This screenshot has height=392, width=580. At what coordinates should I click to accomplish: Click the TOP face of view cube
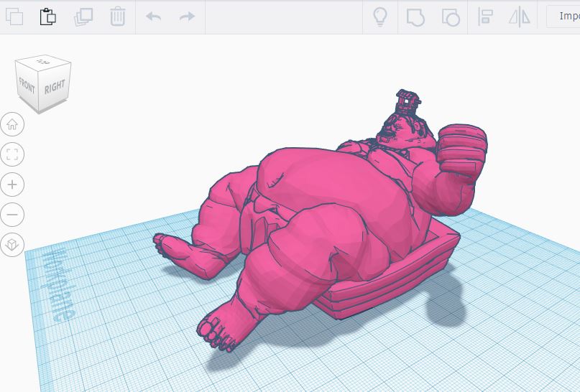43,62
